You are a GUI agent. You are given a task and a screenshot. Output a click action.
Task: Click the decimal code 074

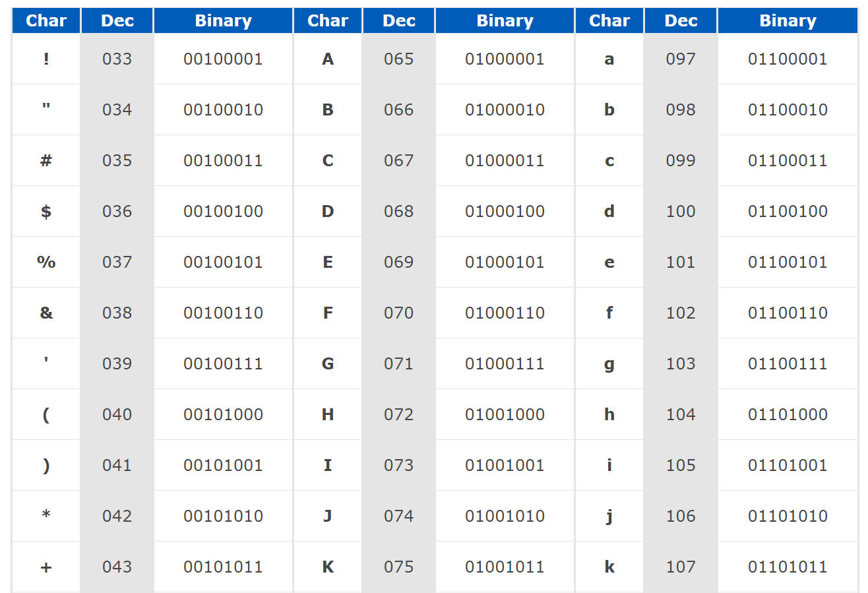coord(398,516)
